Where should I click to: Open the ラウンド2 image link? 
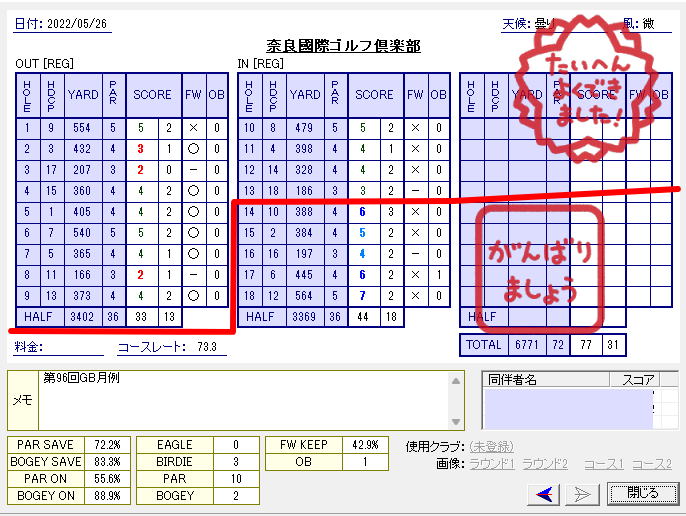coord(545,463)
